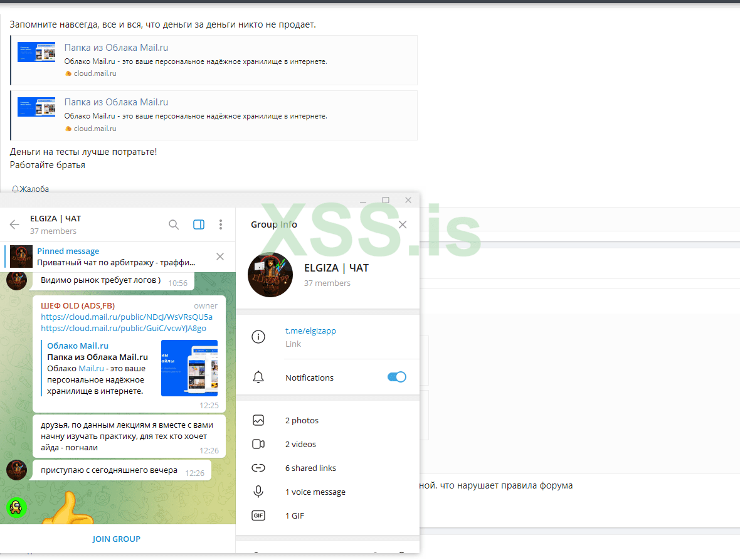Click the GIF icon in shared media

click(258, 515)
